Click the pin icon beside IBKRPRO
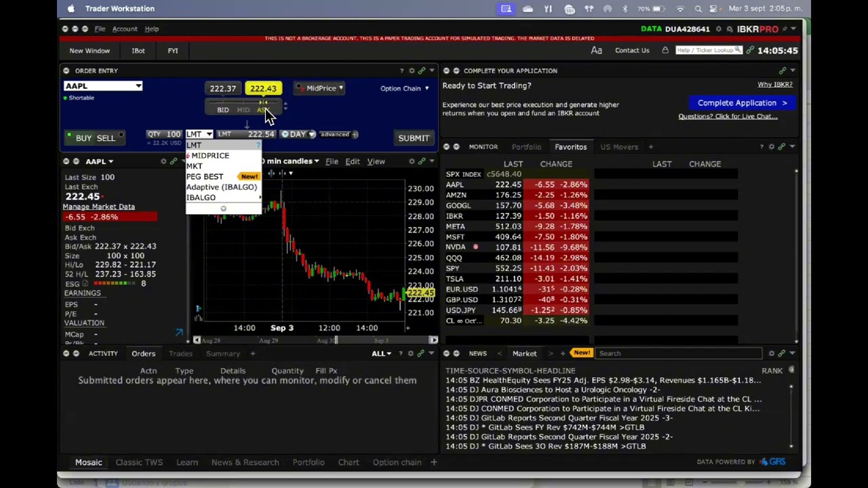This screenshot has height=488, width=868. [x=785, y=29]
